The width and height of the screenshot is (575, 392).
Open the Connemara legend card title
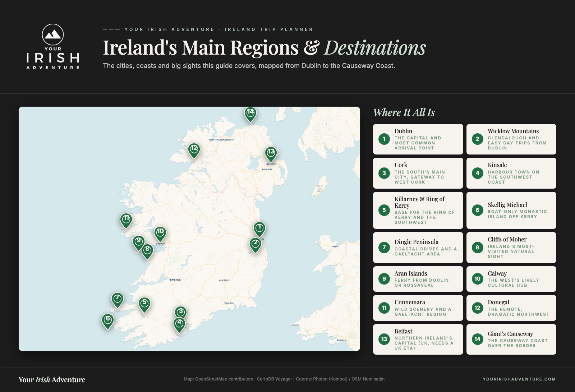click(410, 302)
